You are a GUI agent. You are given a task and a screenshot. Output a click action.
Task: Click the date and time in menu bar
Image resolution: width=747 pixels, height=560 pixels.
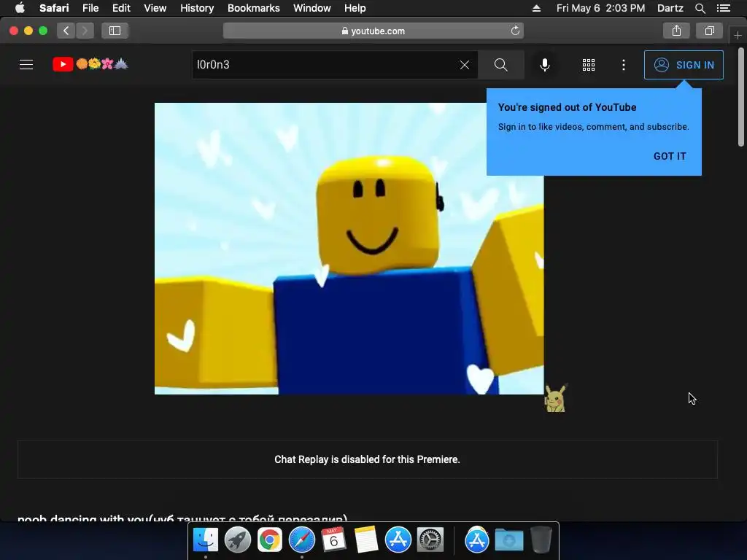coord(600,8)
